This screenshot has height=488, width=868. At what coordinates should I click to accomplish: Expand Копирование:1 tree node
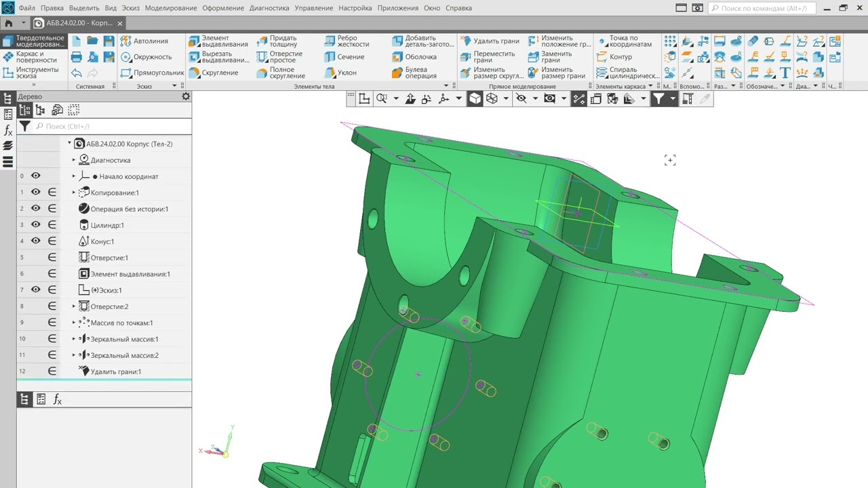(74, 192)
